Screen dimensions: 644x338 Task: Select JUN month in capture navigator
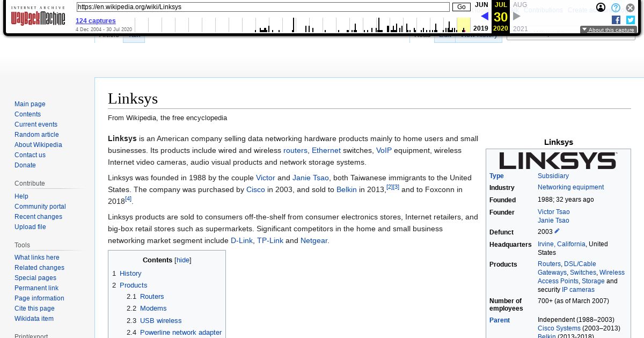[x=481, y=5]
